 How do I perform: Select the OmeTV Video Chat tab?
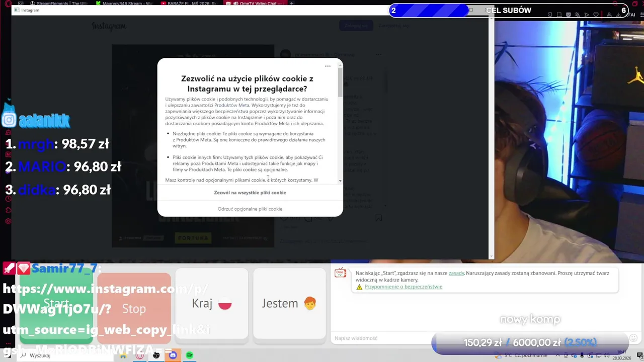point(257,4)
